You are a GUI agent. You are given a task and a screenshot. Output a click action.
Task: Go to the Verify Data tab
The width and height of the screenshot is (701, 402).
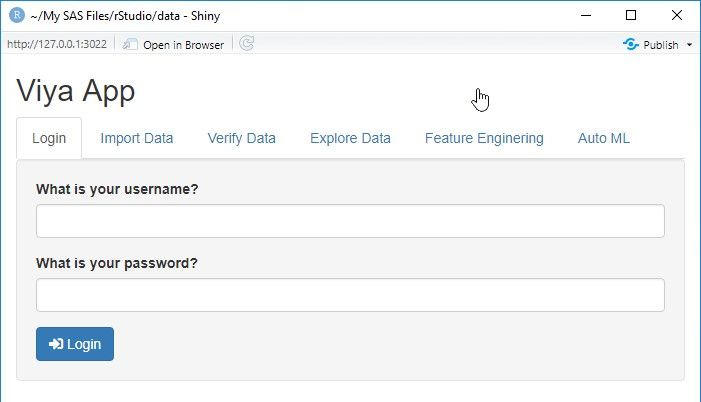241,138
